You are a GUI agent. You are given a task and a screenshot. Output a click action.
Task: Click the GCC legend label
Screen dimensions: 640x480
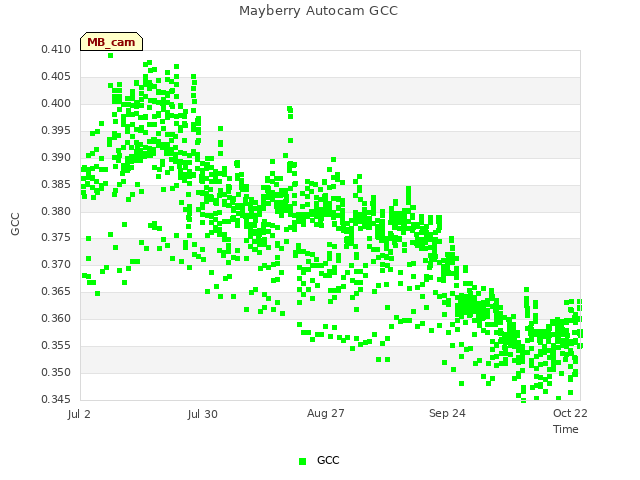pos(328,460)
